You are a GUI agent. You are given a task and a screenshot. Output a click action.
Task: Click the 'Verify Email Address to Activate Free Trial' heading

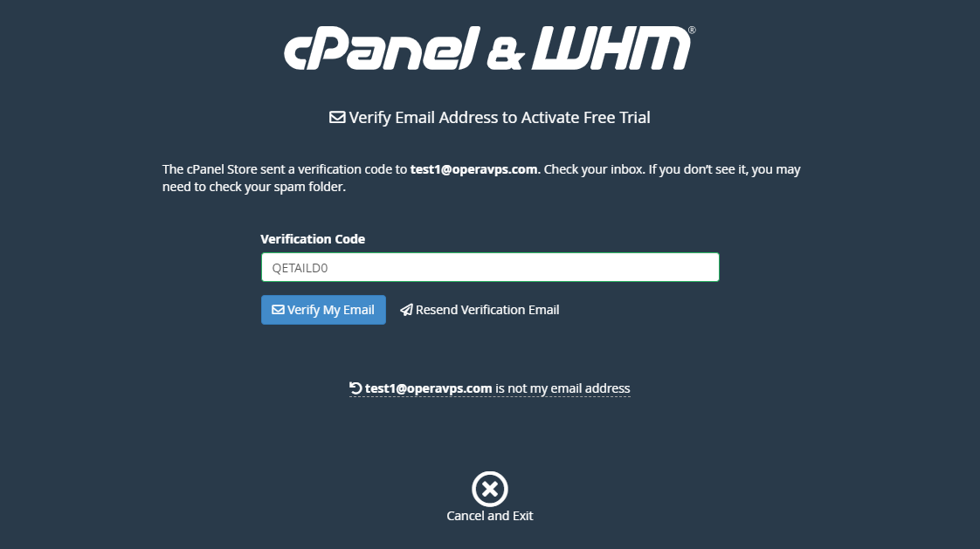(500, 118)
